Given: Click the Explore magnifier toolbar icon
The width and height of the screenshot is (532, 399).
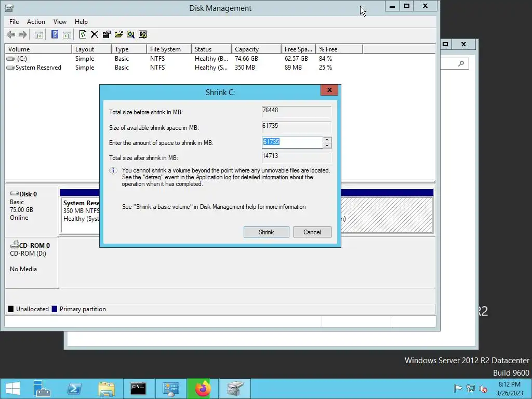Looking at the screenshot, I should (130, 34).
